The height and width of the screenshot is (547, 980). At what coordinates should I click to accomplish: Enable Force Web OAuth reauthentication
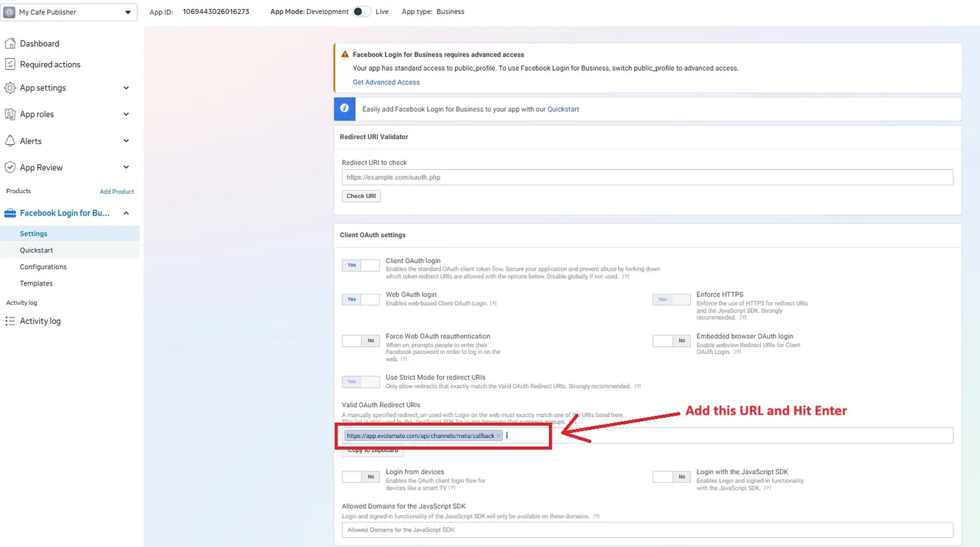pyautogui.click(x=360, y=341)
